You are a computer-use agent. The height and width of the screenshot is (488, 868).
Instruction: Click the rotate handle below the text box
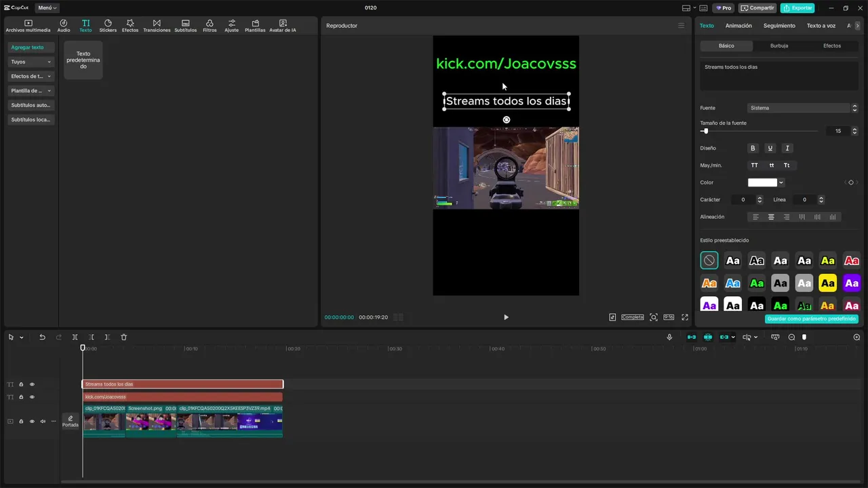tap(506, 120)
